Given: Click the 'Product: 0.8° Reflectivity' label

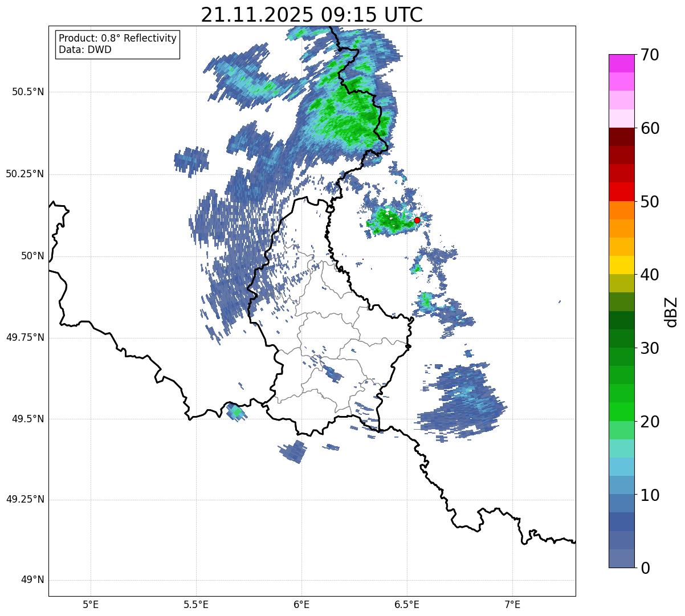Looking at the screenshot, I should tap(118, 38).
